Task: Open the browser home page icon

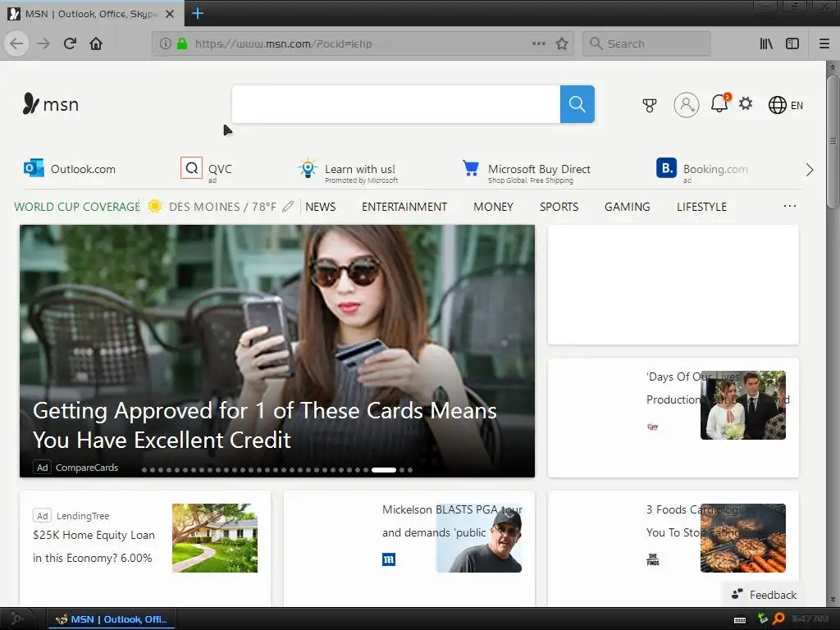Action: click(x=96, y=43)
